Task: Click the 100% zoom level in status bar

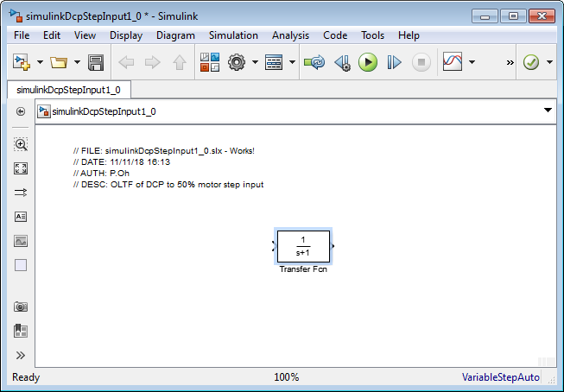Action: (286, 377)
